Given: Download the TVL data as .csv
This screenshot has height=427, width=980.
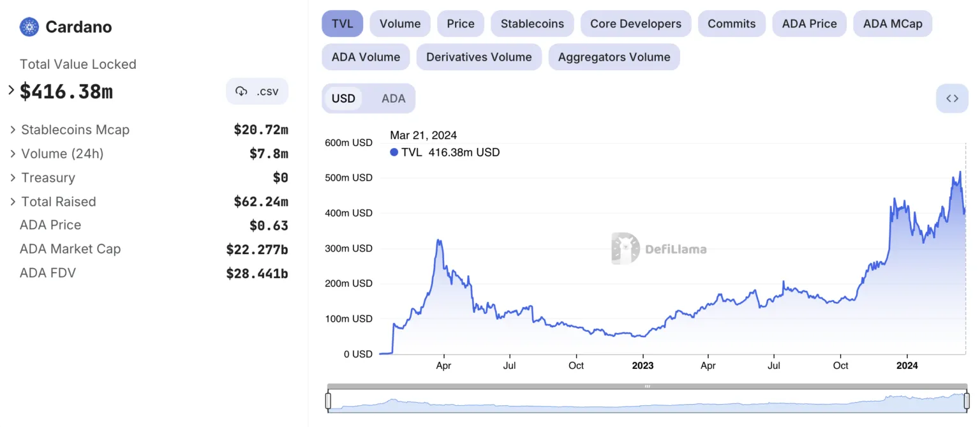Looking at the screenshot, I should (x=257, y=91).
